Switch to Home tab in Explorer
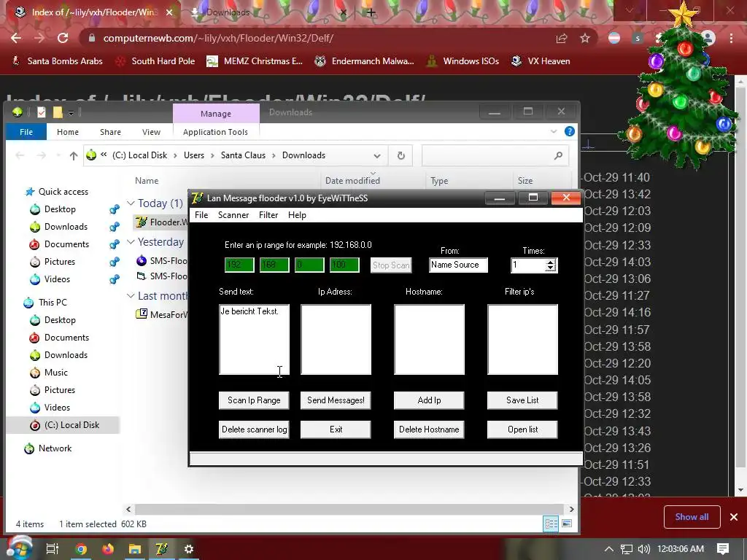Image resolution: width=747 pixels, height=560 pixels. pos(68,132)
